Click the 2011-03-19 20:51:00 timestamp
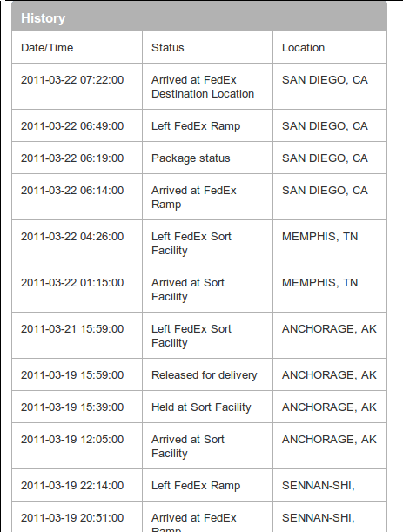The height and width of the screenshot is (532, 403). coord(72,518)
